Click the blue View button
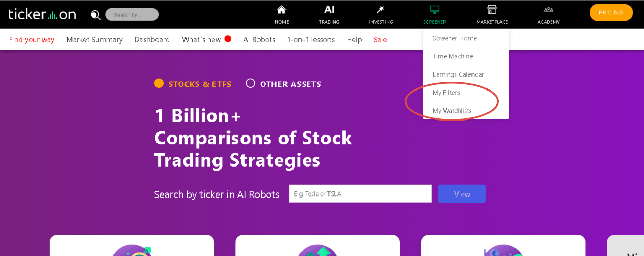 tap(462, 194)
